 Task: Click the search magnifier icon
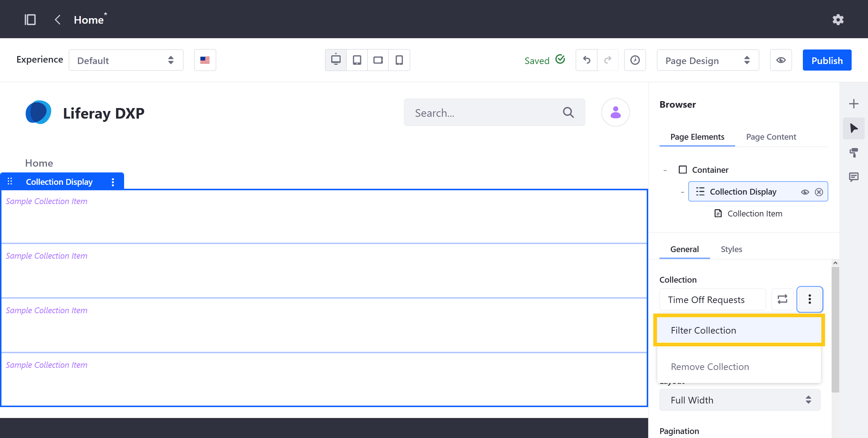(568, 112)
